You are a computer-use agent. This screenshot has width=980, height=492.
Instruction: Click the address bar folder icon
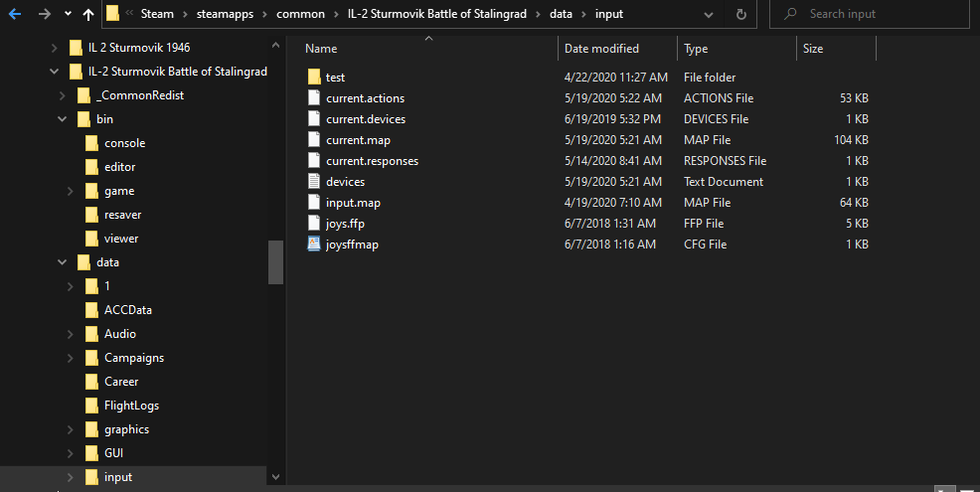113,13
